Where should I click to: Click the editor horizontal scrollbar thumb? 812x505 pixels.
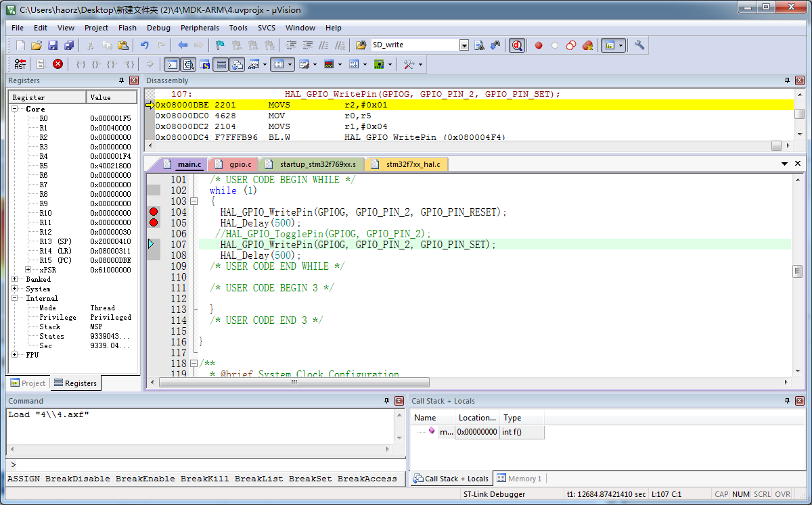tap(295, 382)
